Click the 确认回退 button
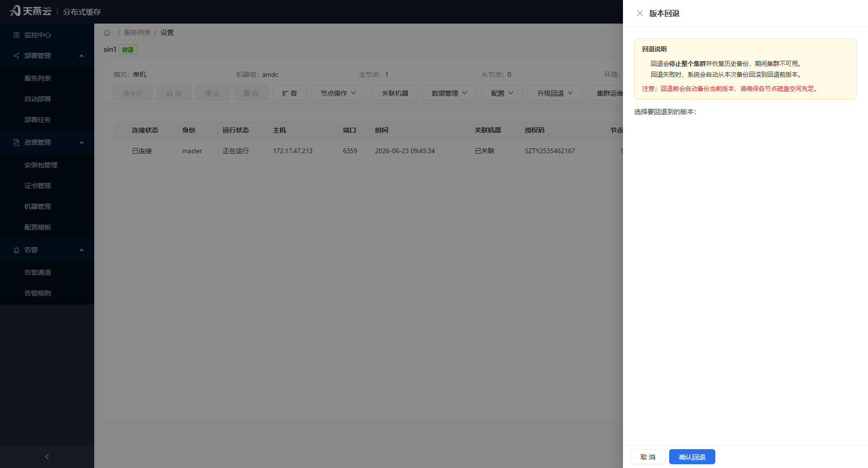 click(x=692, y=457)
